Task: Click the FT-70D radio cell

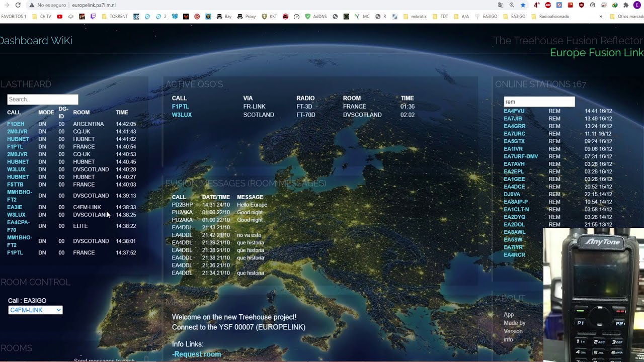Action: tap(306, 115)
